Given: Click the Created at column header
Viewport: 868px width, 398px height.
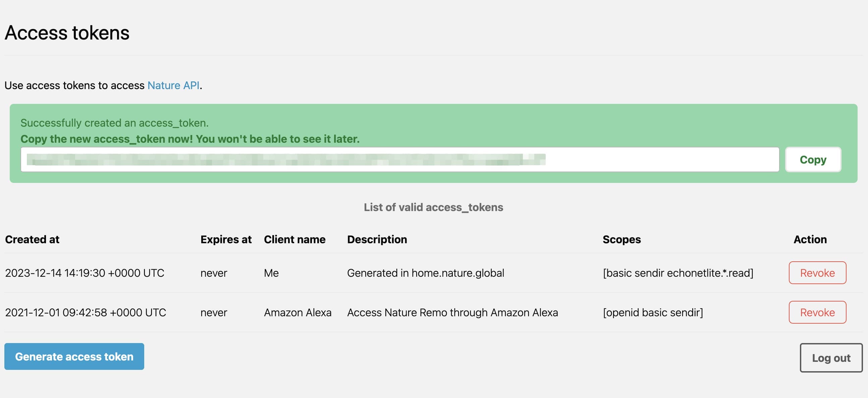Looking at the screenshot, I should click(32, 240).
